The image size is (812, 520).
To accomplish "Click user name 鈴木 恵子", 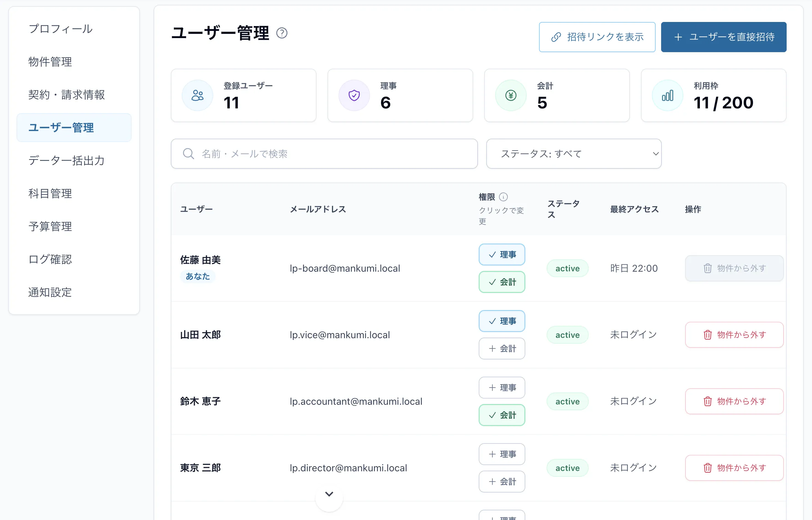I will [201, 401].
